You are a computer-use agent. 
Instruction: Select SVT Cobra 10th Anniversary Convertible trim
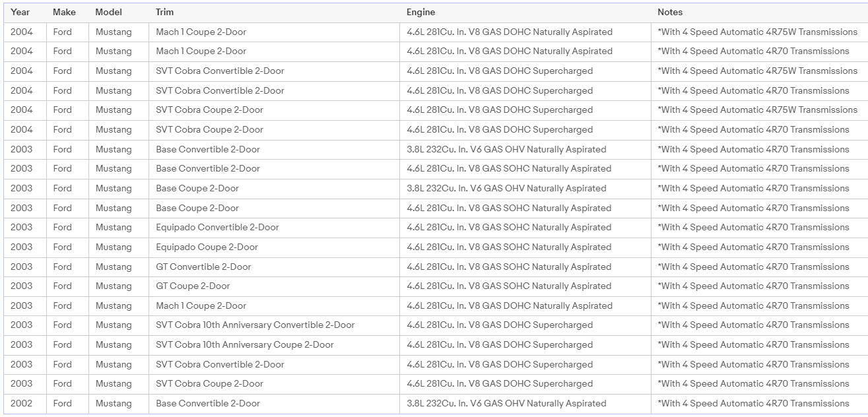click(x=255, y=325)
